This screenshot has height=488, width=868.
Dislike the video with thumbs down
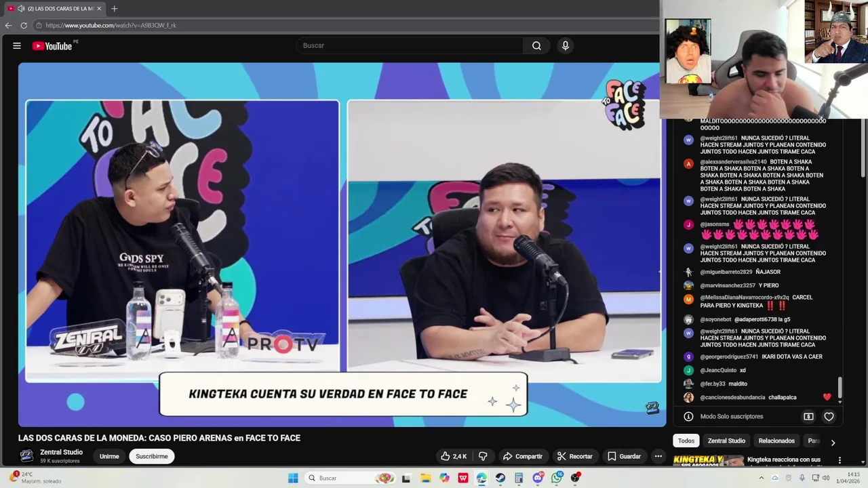click(483, 456)
